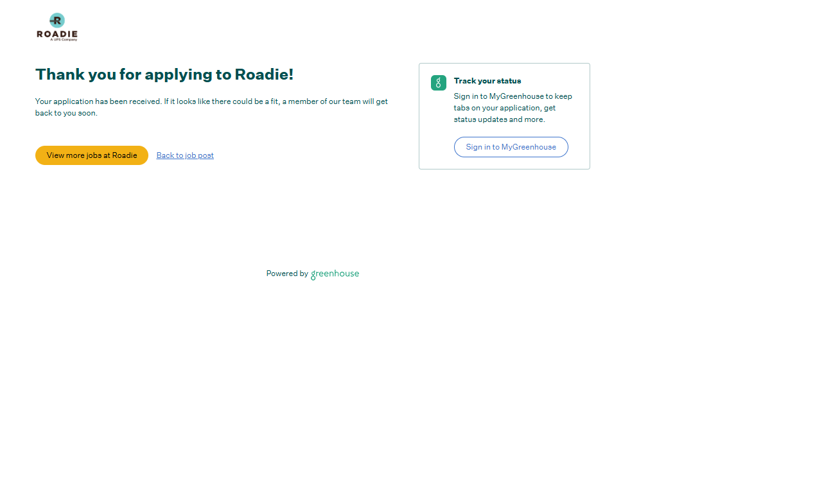Sign in to MyGreenhouse
Viewport: 833px width, 504px height.
(x=511, y=147)
